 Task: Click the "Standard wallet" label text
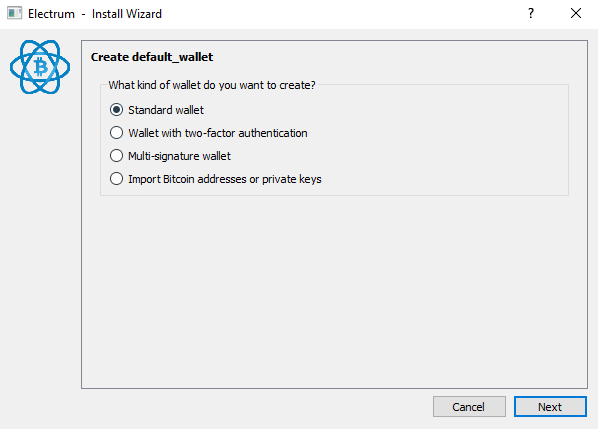tap(166, 110)
